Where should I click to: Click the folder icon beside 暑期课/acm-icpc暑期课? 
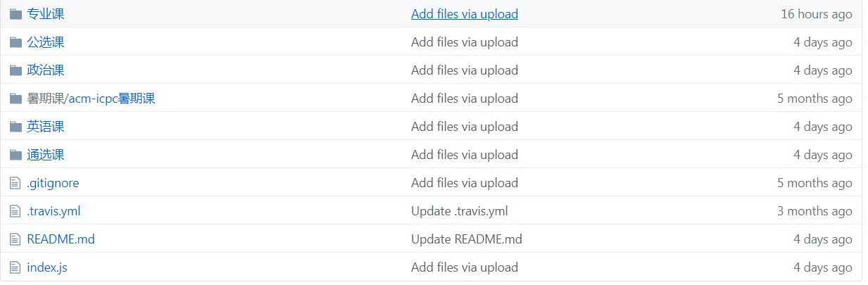[x=15, y=99]
